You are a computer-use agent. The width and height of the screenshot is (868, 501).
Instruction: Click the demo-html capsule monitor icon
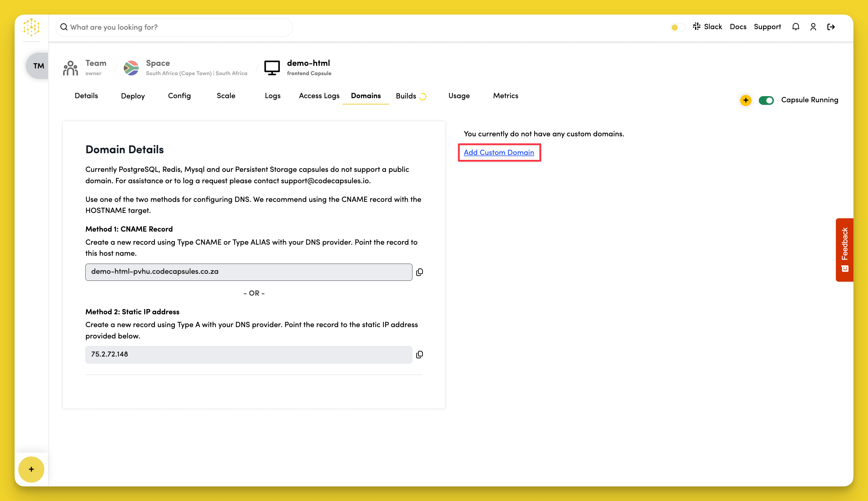pos(272,68)
